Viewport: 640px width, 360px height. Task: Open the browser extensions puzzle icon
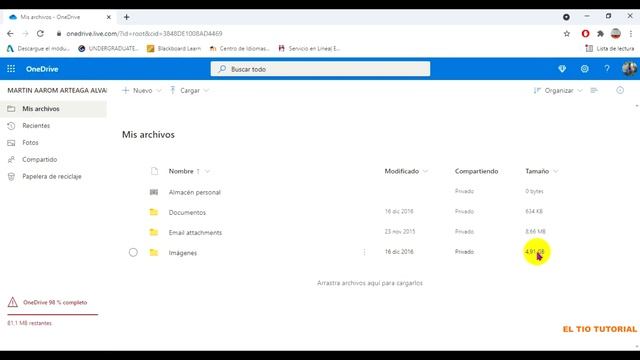[600, 33]
